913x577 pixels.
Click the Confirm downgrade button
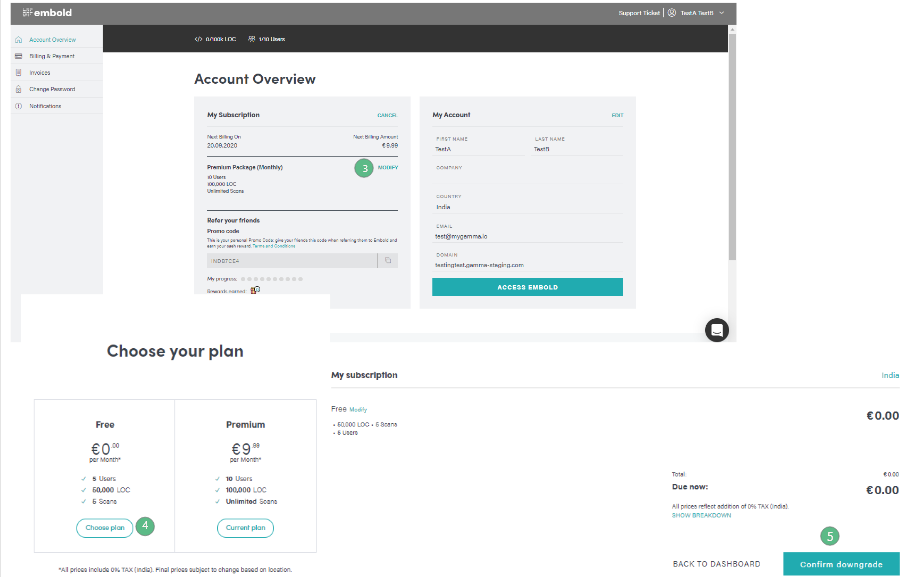point(841,564)
